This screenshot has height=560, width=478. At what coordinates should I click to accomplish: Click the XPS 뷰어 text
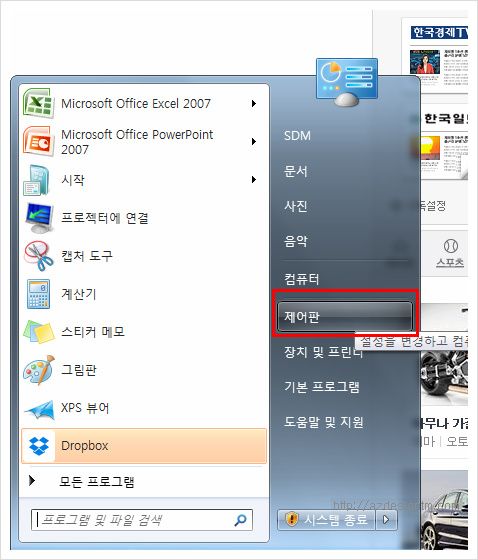[x=85, y=408]
